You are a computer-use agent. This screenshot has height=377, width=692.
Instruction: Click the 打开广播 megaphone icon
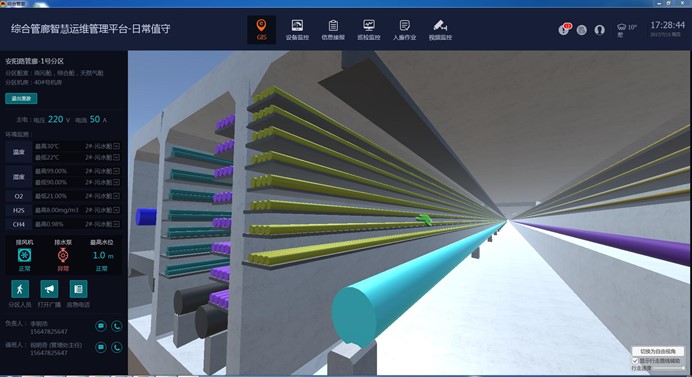(x=49, y=289)
